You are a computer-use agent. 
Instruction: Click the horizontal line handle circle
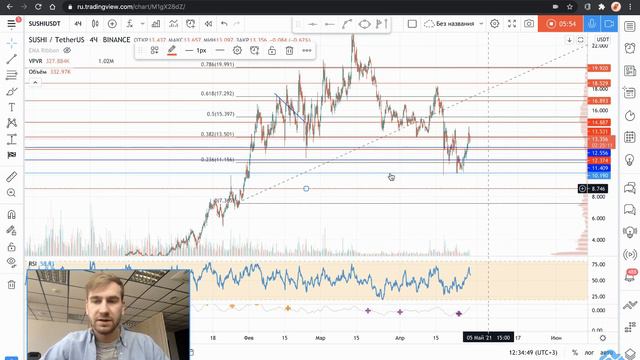coord(306,189)
